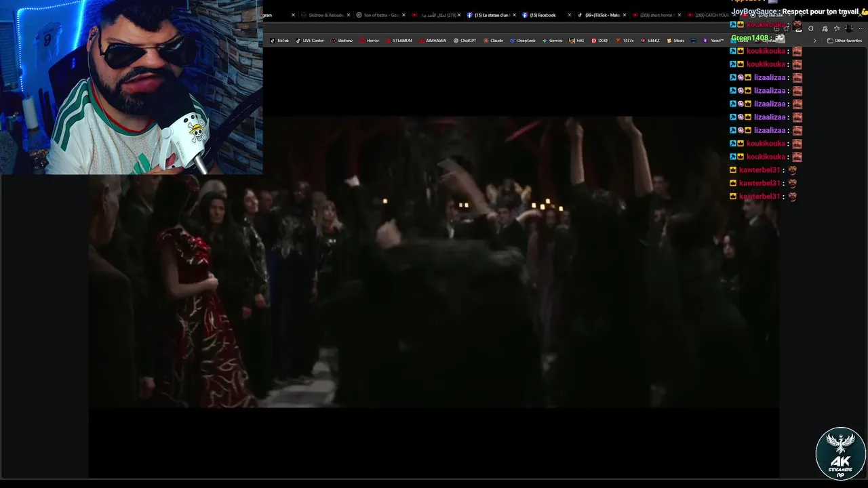Screen dimensions: 868x488
Task: Click the browser refresh-style circular toolbar icon
Action: (811, 28)
